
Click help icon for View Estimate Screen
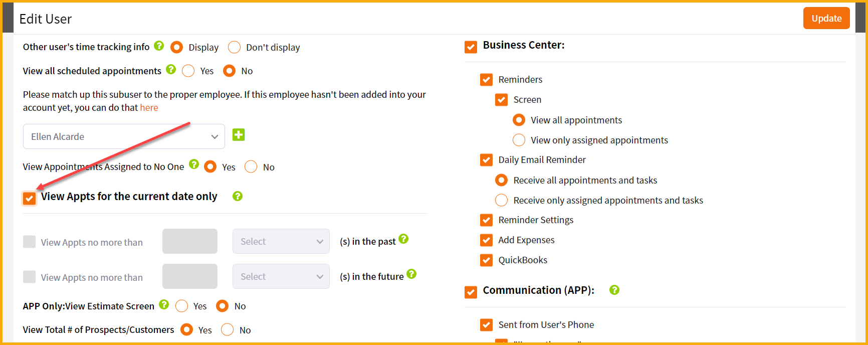pos(164,304)
